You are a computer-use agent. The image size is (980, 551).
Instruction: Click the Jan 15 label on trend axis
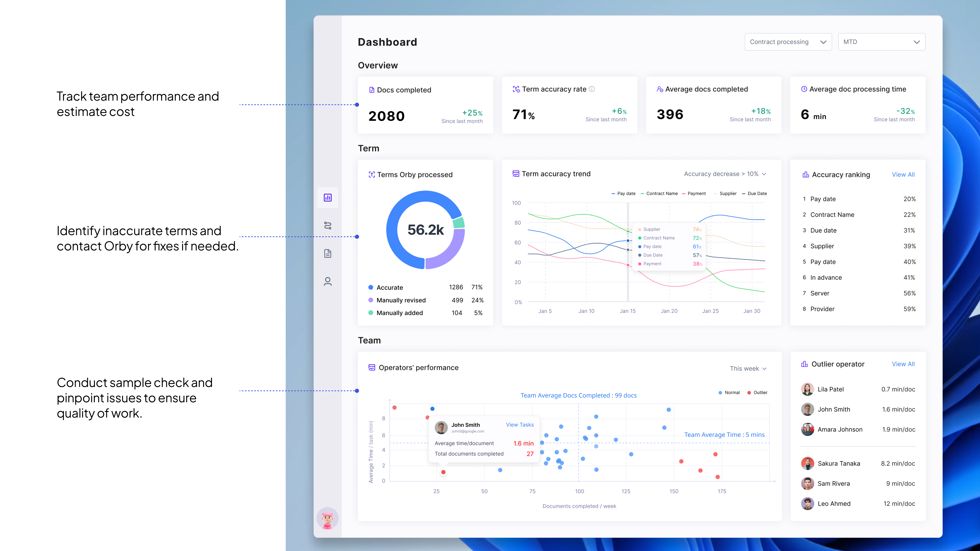pyautogui.click(x=628, y=311)
